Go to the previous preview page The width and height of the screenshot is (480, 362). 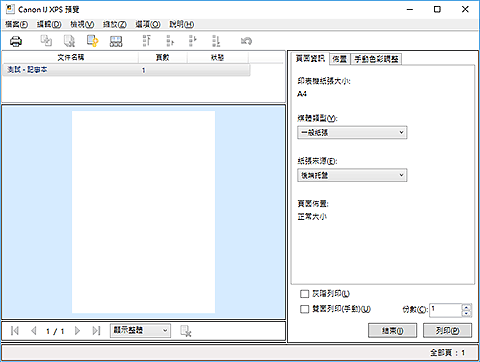point(33,331)
